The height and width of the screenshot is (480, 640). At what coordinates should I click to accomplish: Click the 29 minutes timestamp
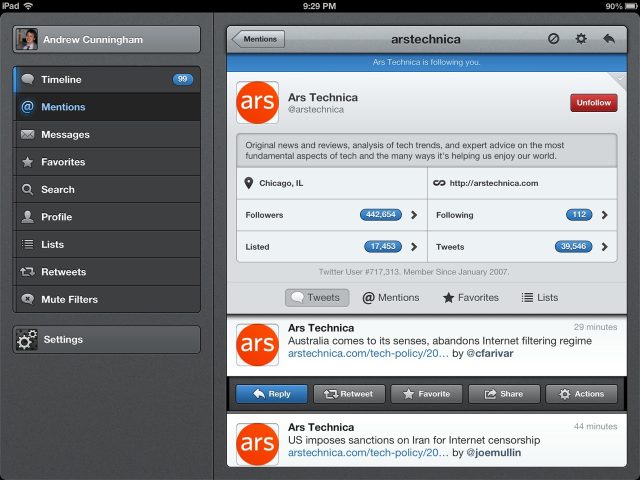pyautogui.click(x=595, y=327)
